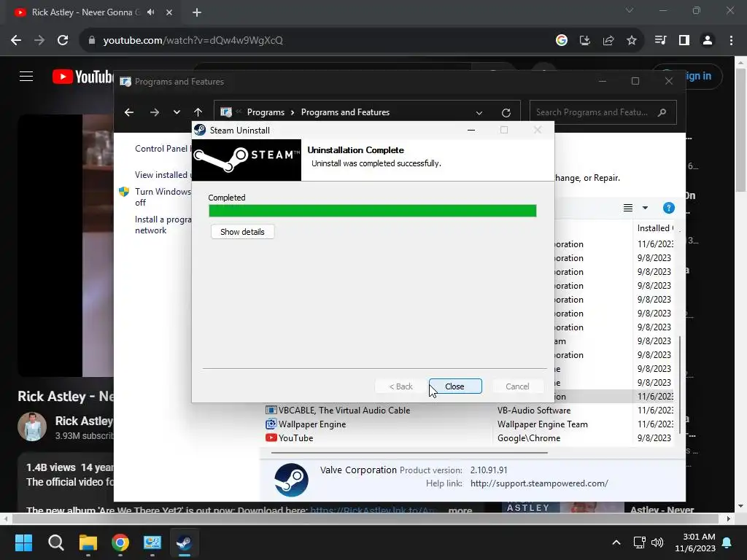Open Control Panel Home link
Viewport: 747px width, 560px height.
pos(163,149)
